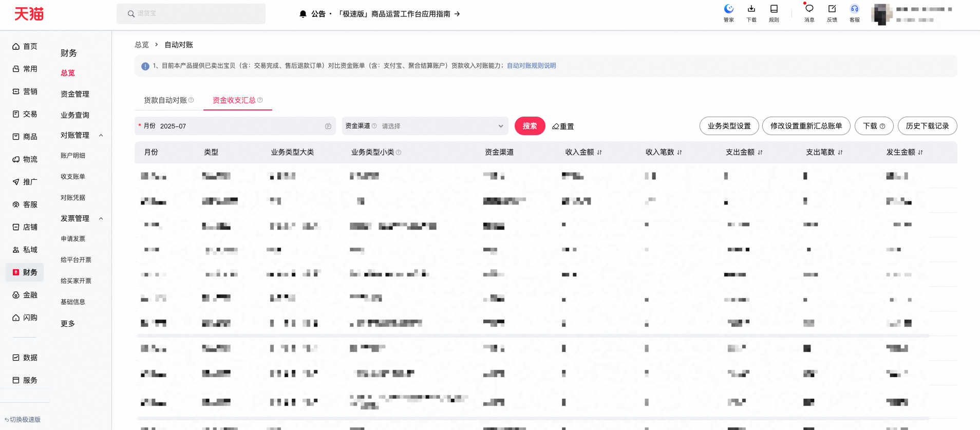Open 常用 in left sidebar
This screenshot has width=980, height=430.
(x=25, y=69)
